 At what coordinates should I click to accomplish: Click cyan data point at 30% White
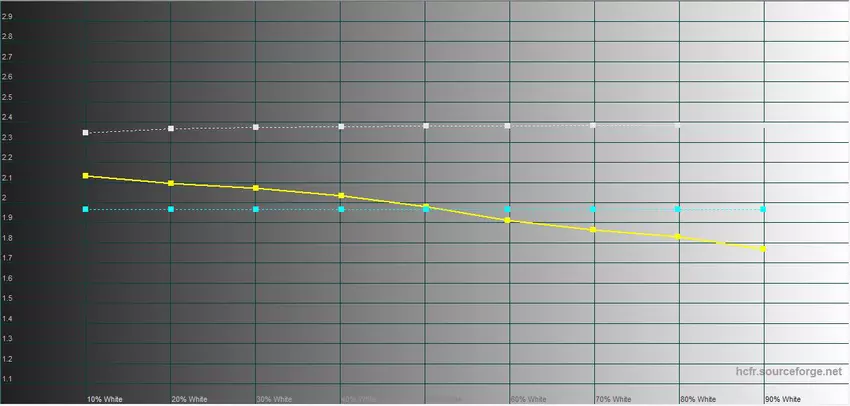coord(256,209)
